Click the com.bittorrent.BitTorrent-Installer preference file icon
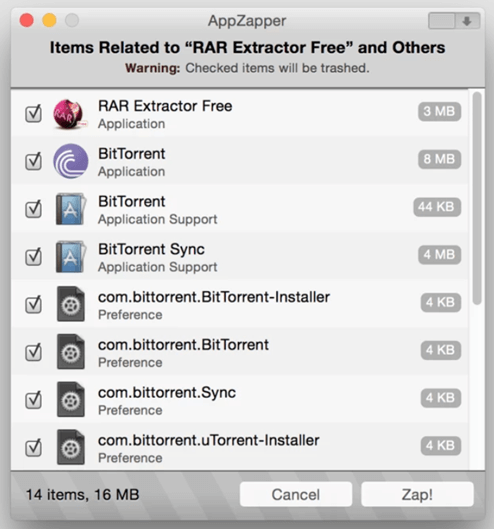494x529 pixels. coord(71,304)
